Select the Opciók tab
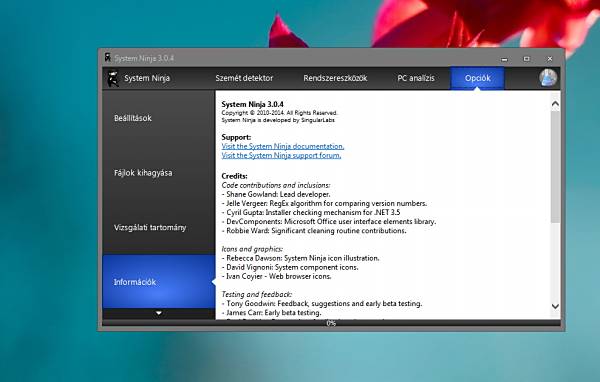Screen dimensions: 600x382 click(477, 78)
